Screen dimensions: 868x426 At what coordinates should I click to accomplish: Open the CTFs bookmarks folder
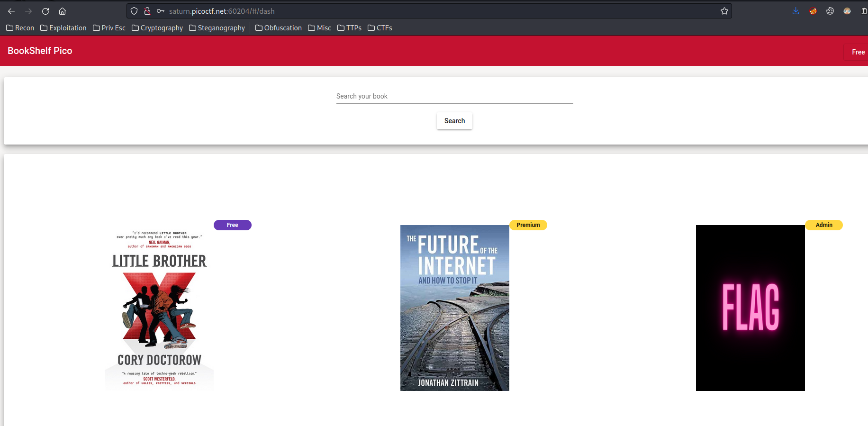click(380, 28)
